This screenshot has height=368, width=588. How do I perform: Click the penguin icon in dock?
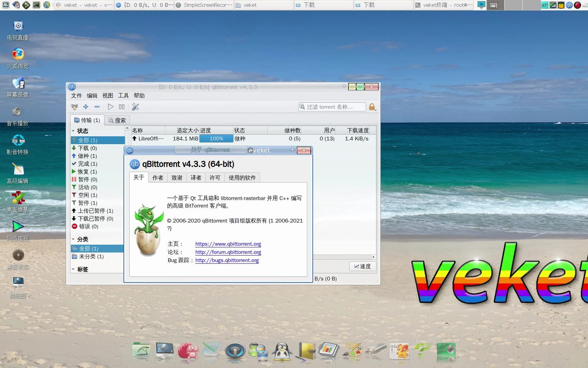coord(282,351)
